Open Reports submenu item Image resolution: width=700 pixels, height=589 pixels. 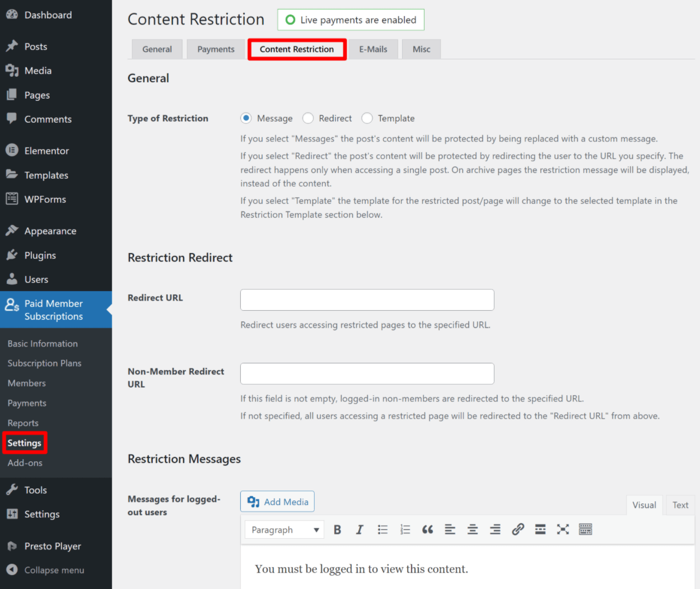pyautogui.click(x=23, y=423)
